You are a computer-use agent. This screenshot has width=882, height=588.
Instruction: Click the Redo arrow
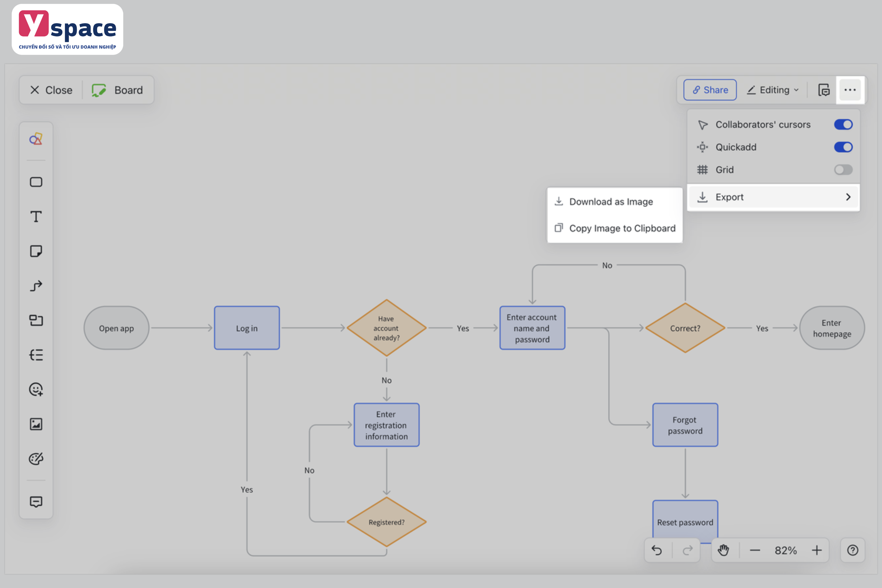687,550
